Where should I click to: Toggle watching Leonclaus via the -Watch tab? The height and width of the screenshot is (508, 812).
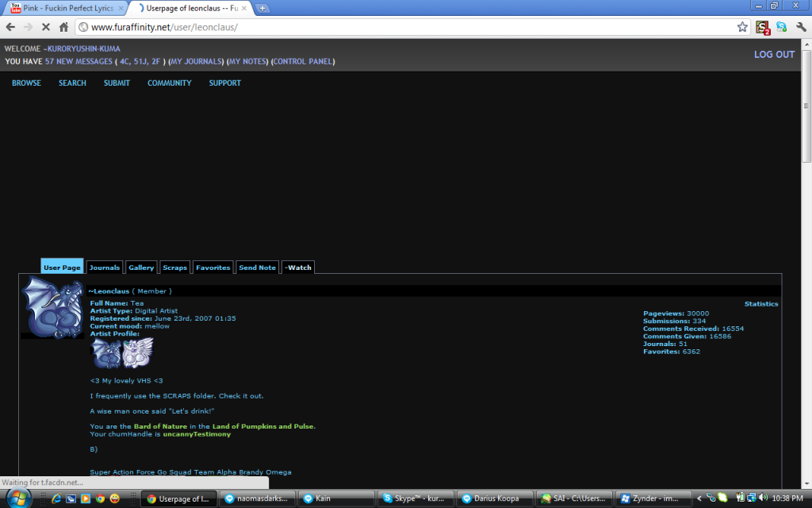click(298, 267)
